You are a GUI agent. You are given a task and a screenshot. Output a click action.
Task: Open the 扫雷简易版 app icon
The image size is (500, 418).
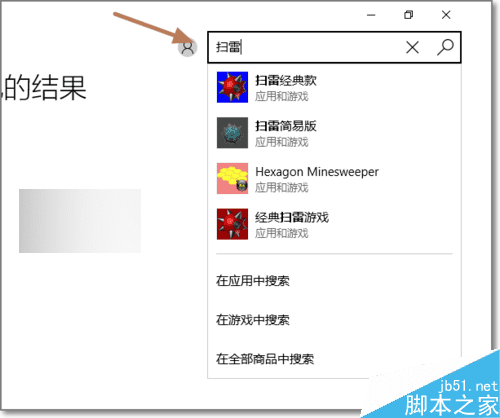coord(232,133)
